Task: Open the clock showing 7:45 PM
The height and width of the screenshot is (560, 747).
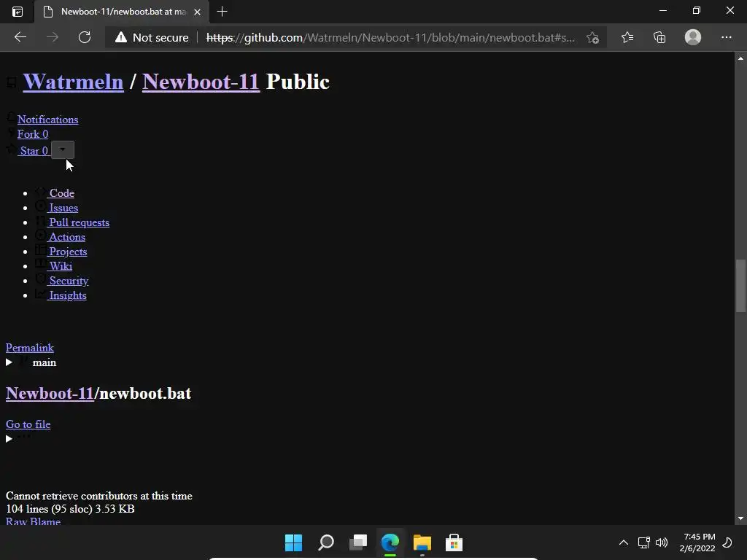Action: [x=697, y=542]
